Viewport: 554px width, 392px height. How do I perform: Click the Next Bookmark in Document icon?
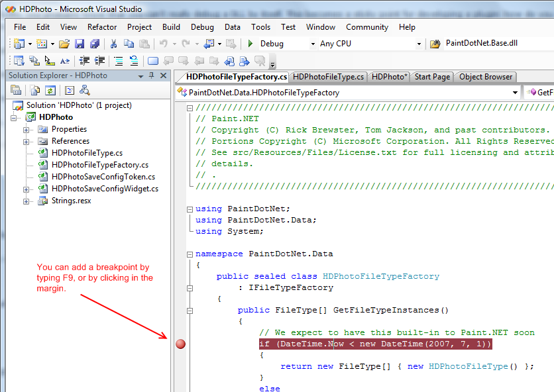(245, 61)
